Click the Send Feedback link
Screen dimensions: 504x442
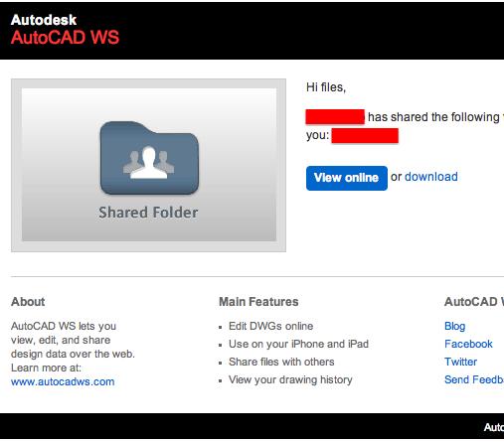(x=474, y=379)
